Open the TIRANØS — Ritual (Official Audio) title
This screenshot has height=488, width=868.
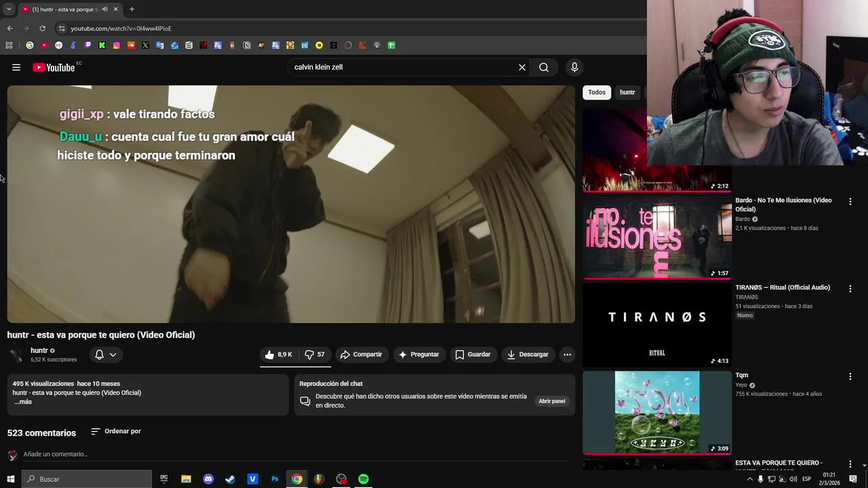pyautogui.click(x=783, y=287)
